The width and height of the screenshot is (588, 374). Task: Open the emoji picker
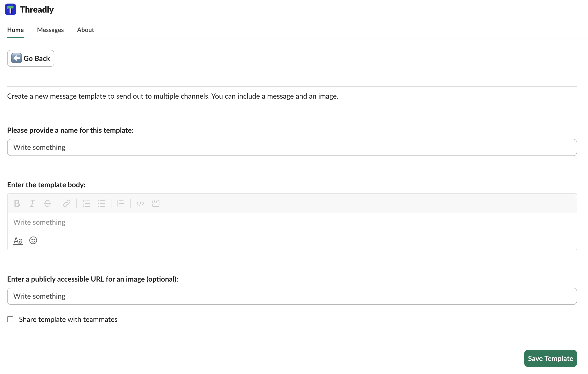(33, 241)
